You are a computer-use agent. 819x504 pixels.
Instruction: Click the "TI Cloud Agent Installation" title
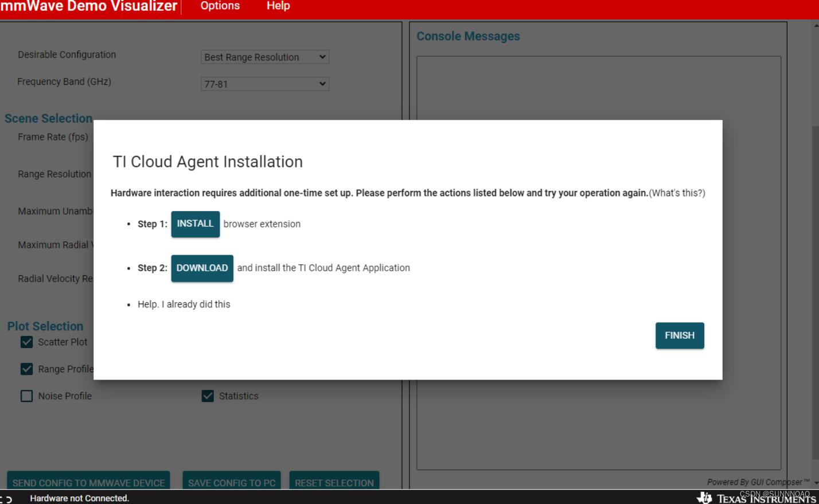[x=208, y=162]
